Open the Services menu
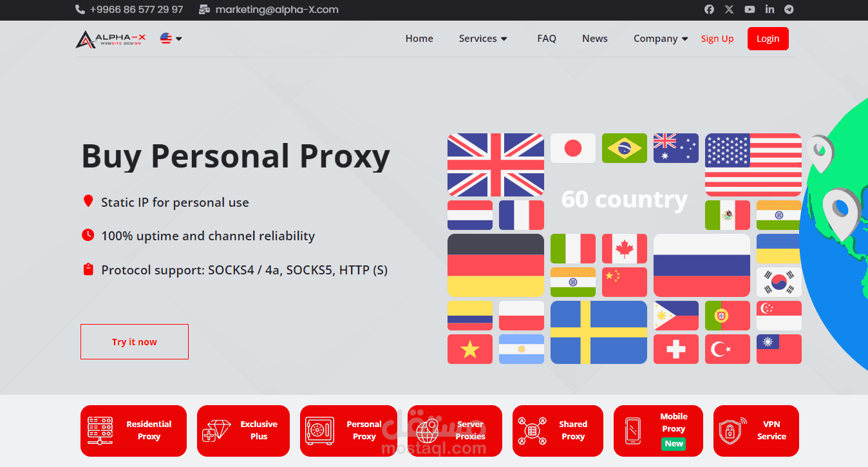This screenshot has width=868, height=467. point(478,39)
